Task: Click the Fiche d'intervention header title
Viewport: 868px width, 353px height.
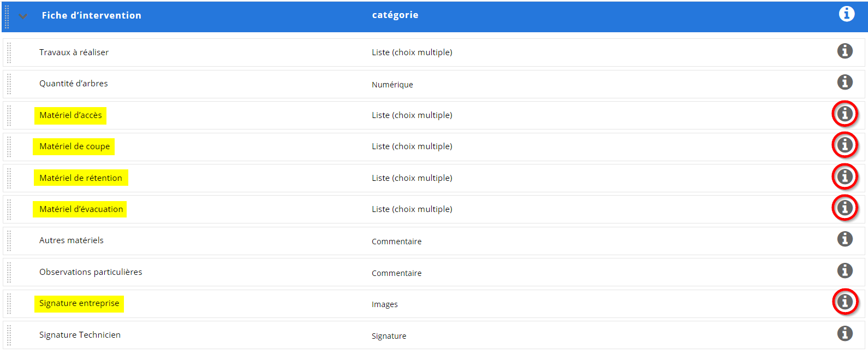Action: (x=91, y=15)
